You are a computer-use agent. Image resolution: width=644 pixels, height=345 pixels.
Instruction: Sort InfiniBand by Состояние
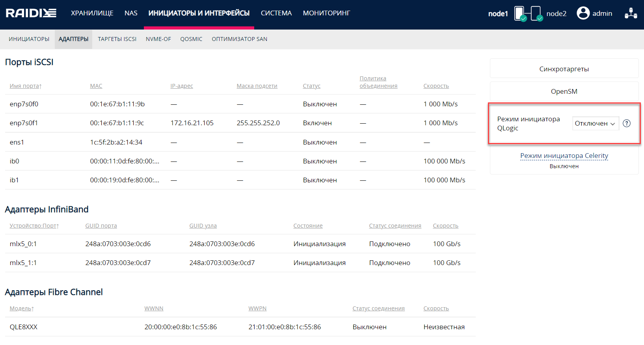pos(308,226)
